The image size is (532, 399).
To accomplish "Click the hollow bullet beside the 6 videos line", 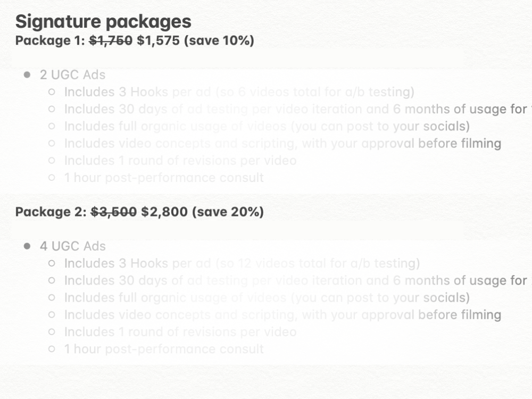I will (52, 92).
